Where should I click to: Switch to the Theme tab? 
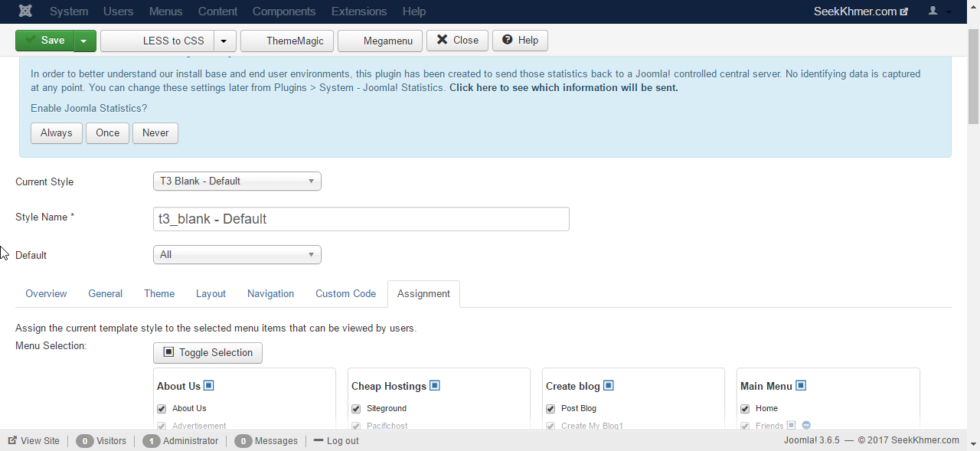click(159, 294)
